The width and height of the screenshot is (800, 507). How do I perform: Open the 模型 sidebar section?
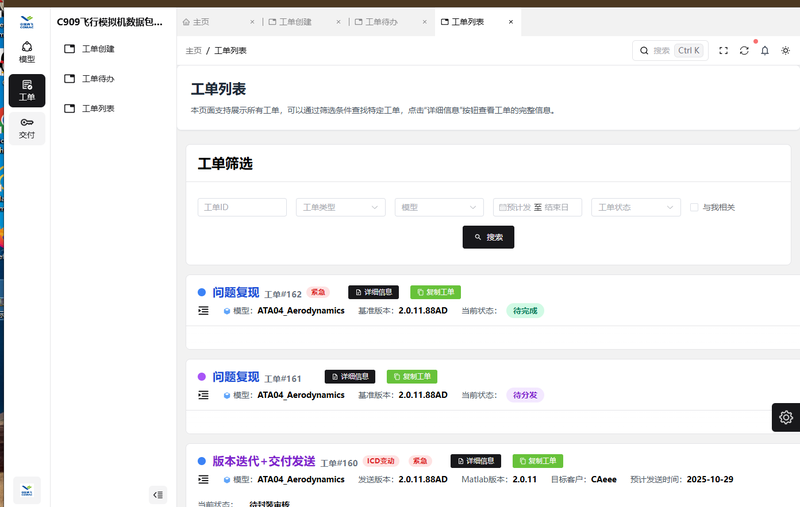pyautogui.click(x=27, y=53)
